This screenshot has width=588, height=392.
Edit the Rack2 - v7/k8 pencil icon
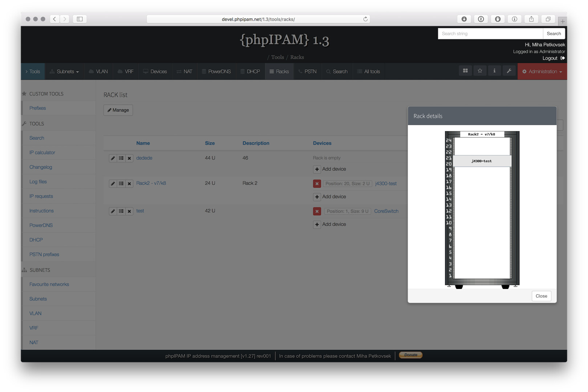pyautogui.click(x=113, y=184)
